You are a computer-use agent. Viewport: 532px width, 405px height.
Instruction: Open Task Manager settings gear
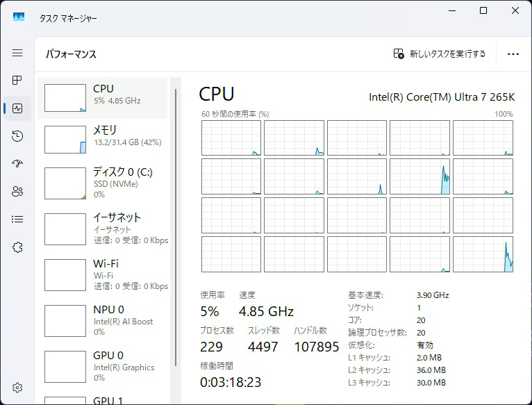click(17, 388)
